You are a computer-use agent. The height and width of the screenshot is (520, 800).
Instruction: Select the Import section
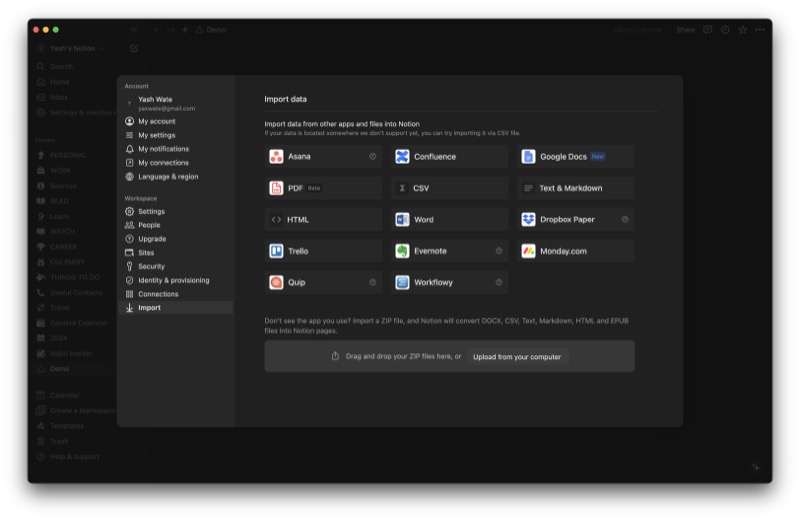[x=176, y=308]
